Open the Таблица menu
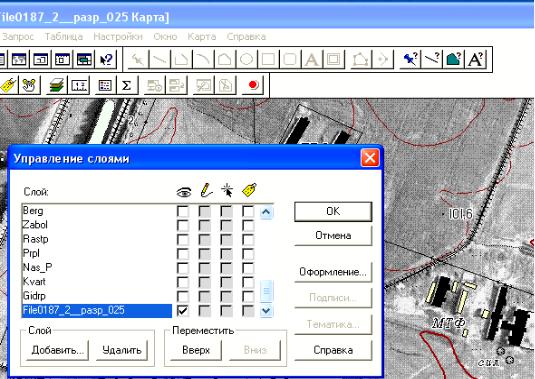The width and height of the screenshot is (535, 379). [x=64, y=37]
